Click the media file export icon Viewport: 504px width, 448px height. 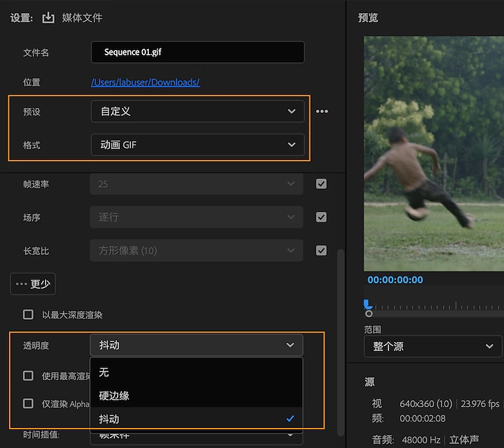click(x=48, y=18)
